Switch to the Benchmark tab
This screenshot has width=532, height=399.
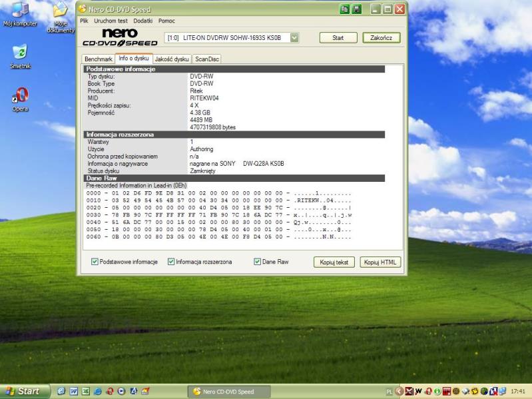[99, 59]
